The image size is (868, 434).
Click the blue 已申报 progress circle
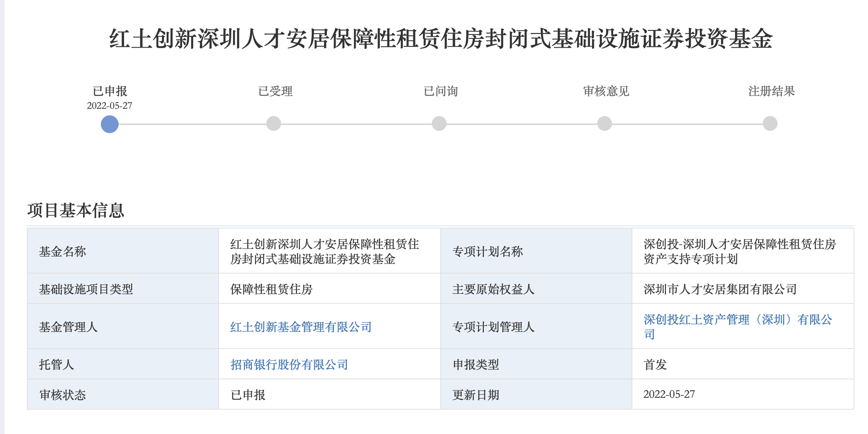click(110, 124)
